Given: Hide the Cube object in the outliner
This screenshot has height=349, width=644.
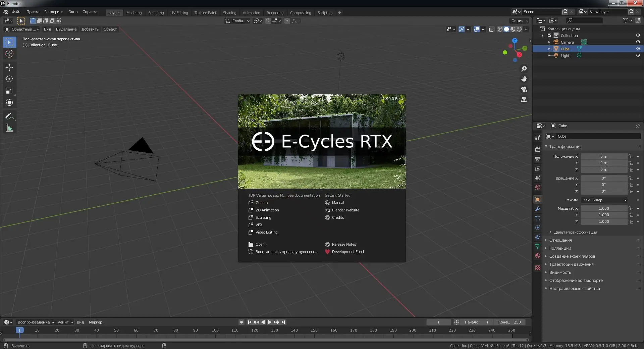Looking at the screenshot, I should (x=638, y=49).
